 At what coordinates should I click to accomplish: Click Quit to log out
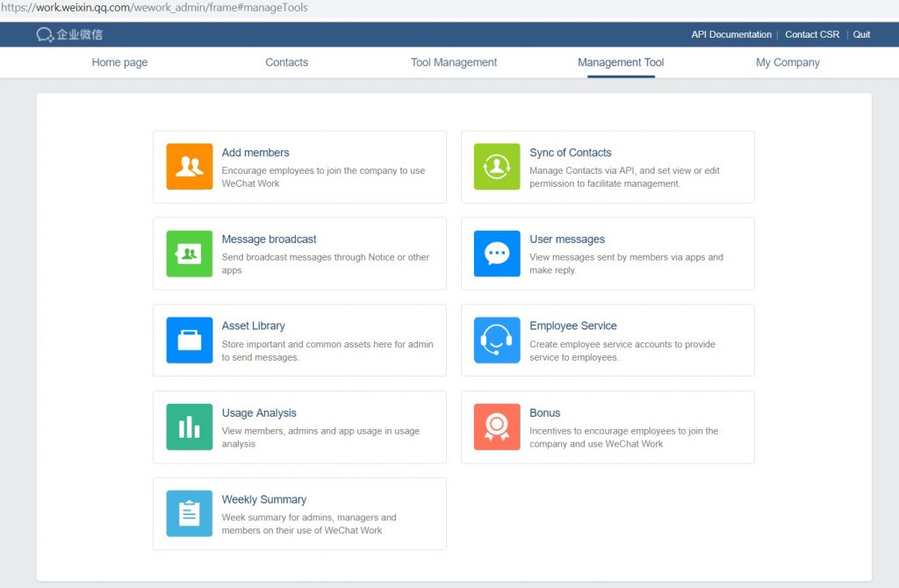(861, 34)
